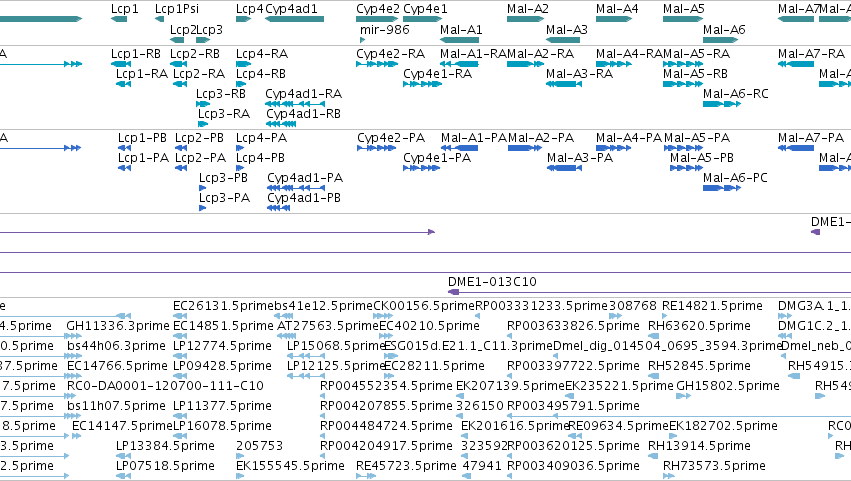Click the Mal-A7-PA protein label

811,138
